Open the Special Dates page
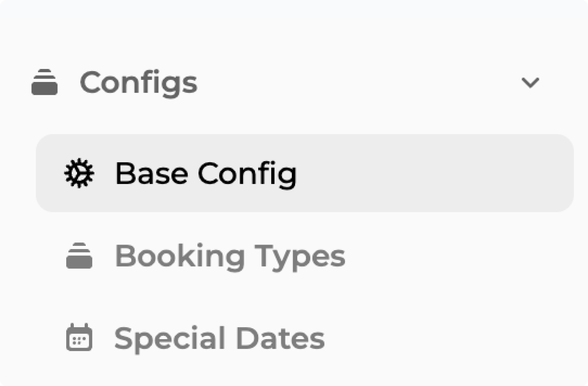This screenshot has width=588, height=386. coord(219,338)
